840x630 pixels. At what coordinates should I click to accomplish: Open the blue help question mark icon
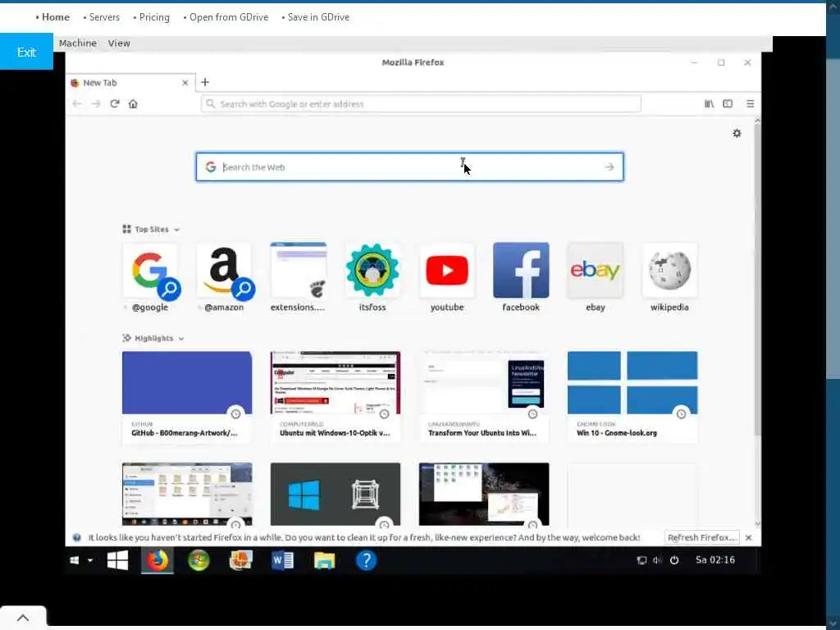367,560
